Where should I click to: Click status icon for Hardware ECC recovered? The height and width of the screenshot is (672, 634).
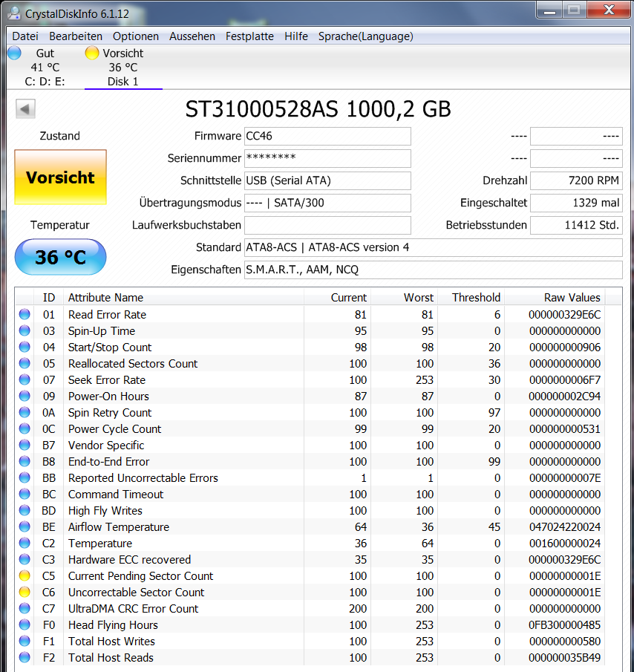point(24,559)
